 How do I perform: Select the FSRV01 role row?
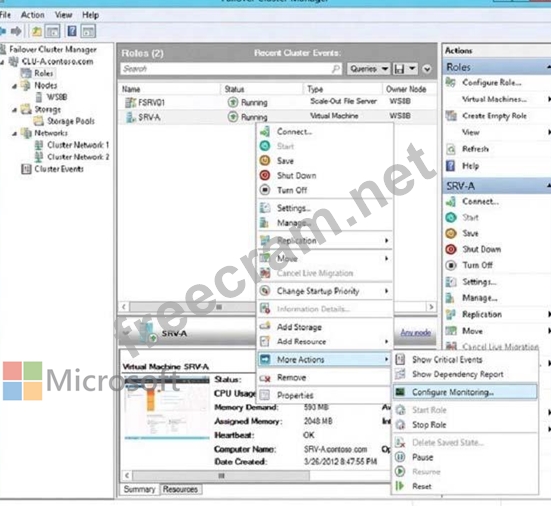point(278,102)
